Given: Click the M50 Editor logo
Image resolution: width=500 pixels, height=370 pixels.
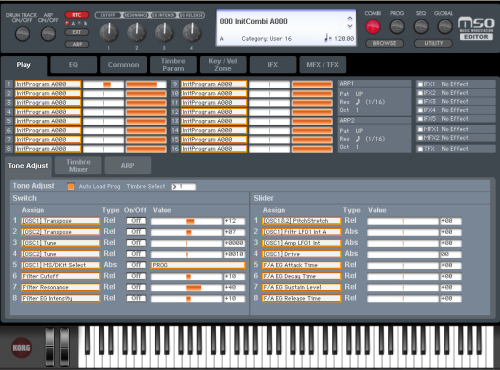Looking at the screenshot, I should click(x=476, y=29).
